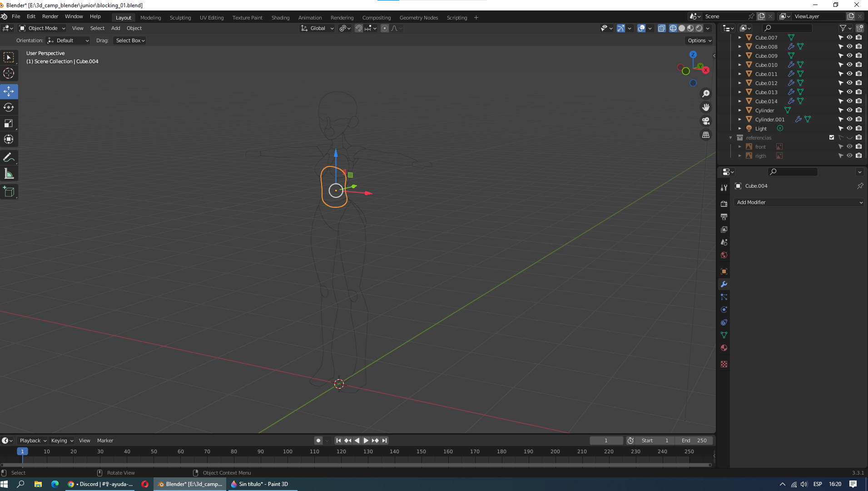
Task: Open Object properties orange square tab
Action: pyautogui.click(x=724, y=271)
